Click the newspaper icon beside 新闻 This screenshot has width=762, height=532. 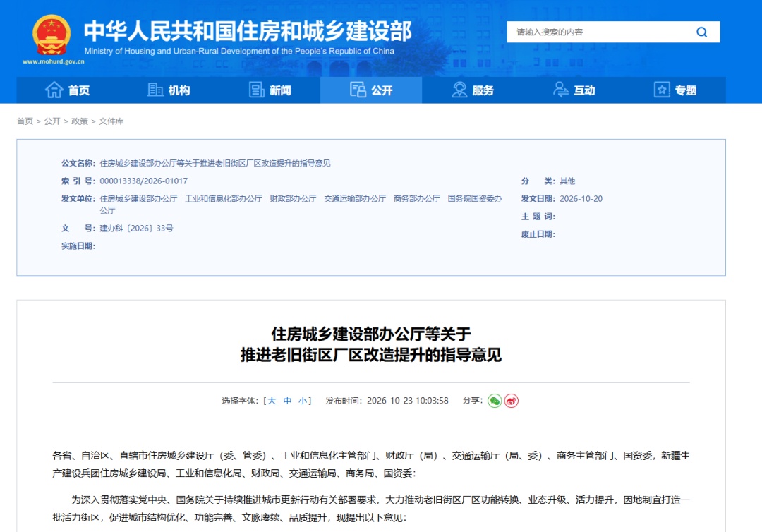point(257,90)
